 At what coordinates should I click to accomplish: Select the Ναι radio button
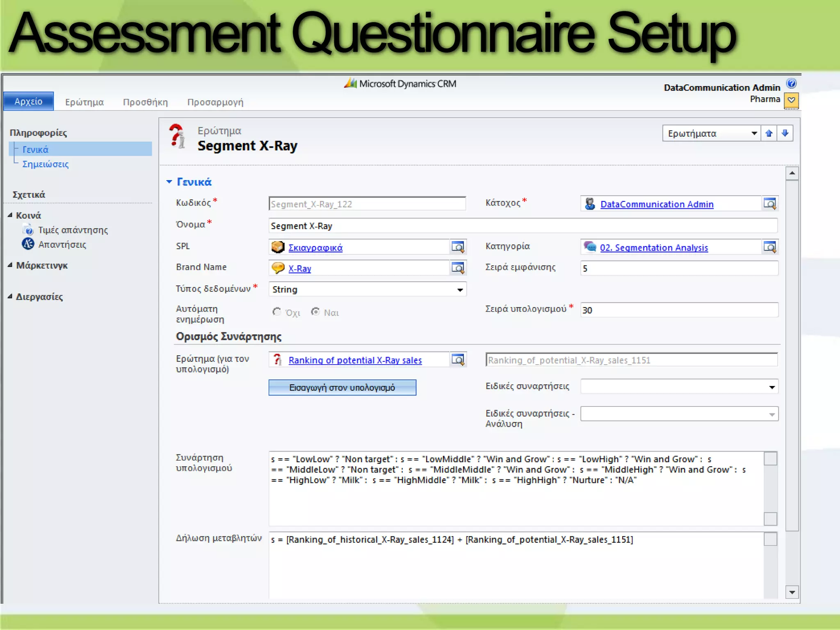click(x=315, y=312)
